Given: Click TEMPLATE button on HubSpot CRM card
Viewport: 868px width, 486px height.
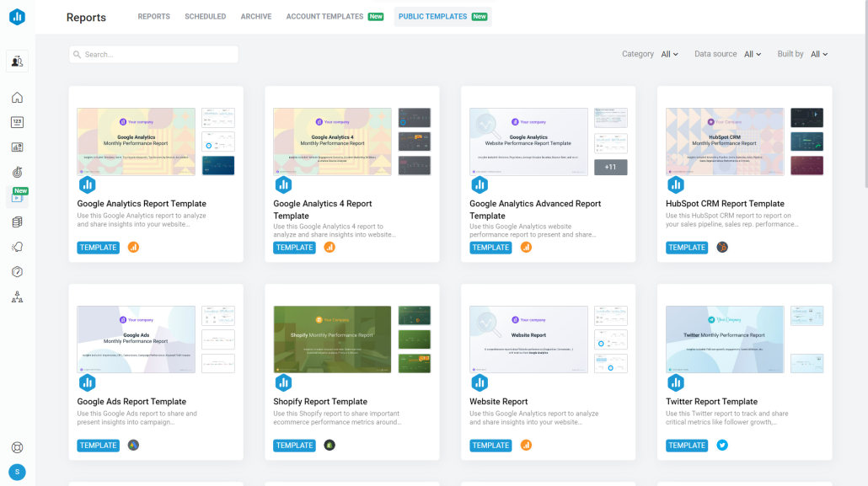Looking at the screenshot, I should tap(687, 248).
